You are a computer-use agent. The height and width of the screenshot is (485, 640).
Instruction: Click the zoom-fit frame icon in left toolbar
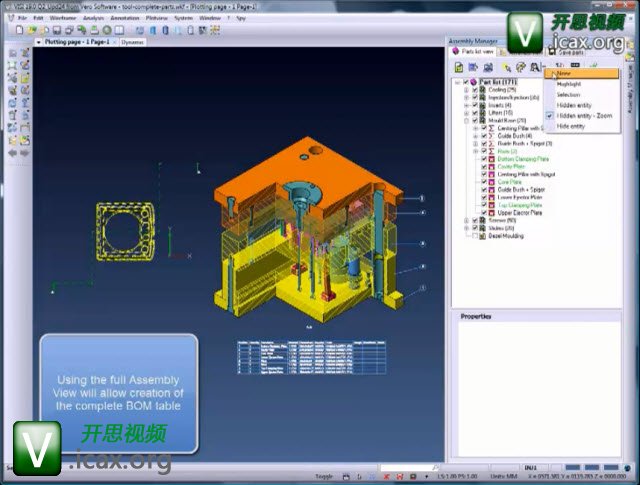[13, 65]
